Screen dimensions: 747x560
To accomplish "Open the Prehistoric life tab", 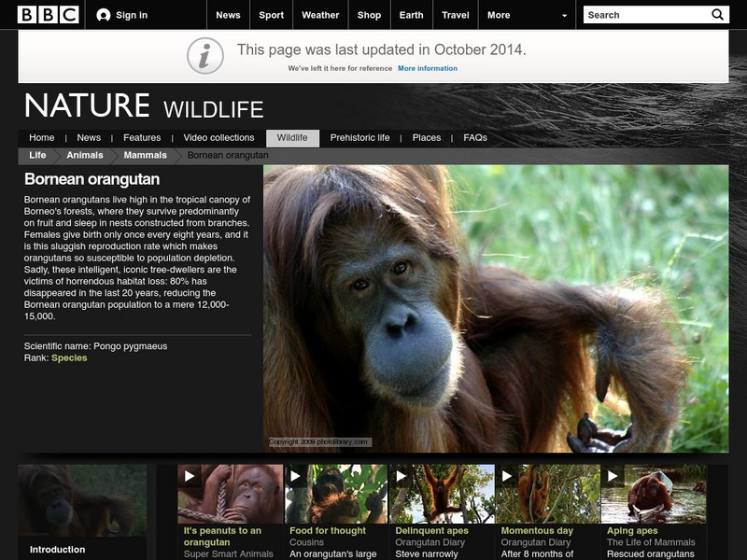I will click(x=359, y=137).
